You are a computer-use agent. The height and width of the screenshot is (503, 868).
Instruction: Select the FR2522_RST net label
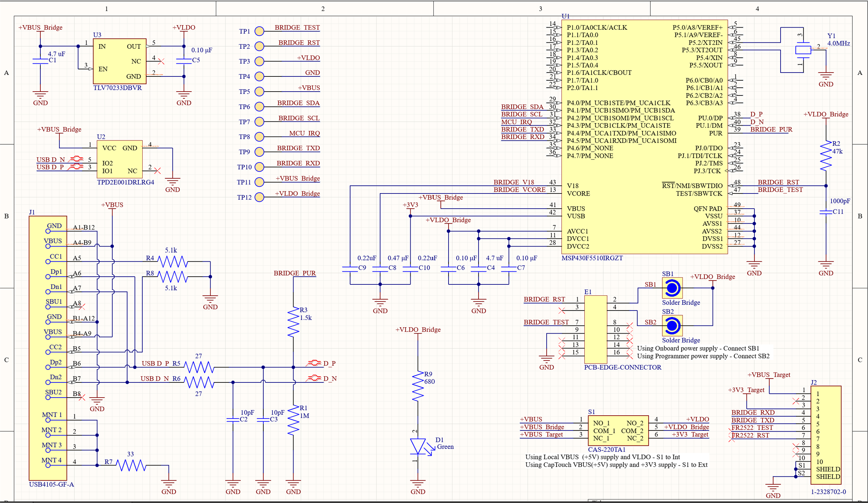(x=750, y=435)
